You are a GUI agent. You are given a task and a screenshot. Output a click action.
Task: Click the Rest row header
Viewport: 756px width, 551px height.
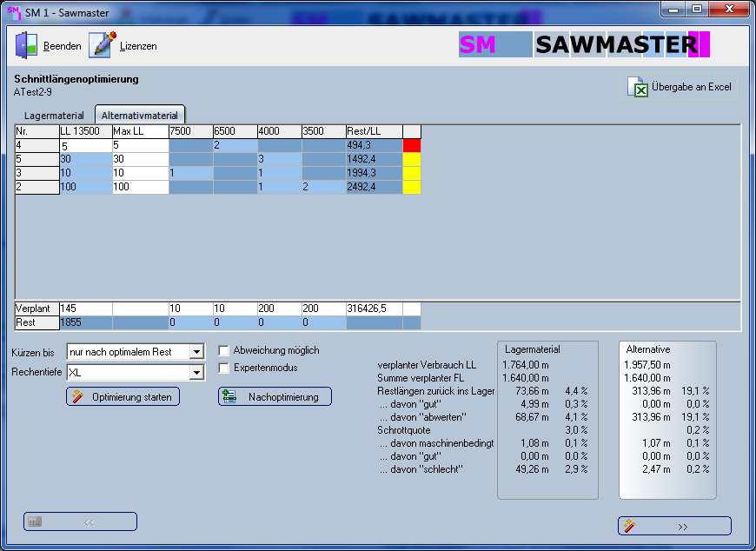point(37,323)
